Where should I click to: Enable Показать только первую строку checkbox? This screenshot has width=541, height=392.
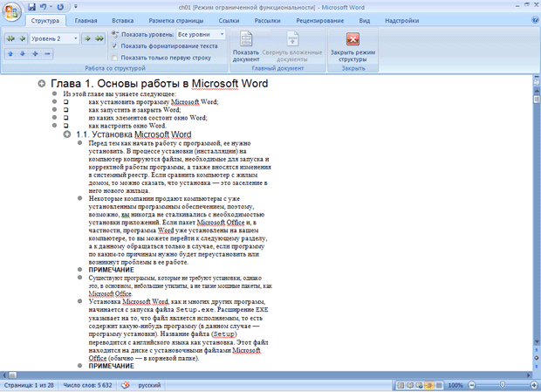click(x=114, y=58)
